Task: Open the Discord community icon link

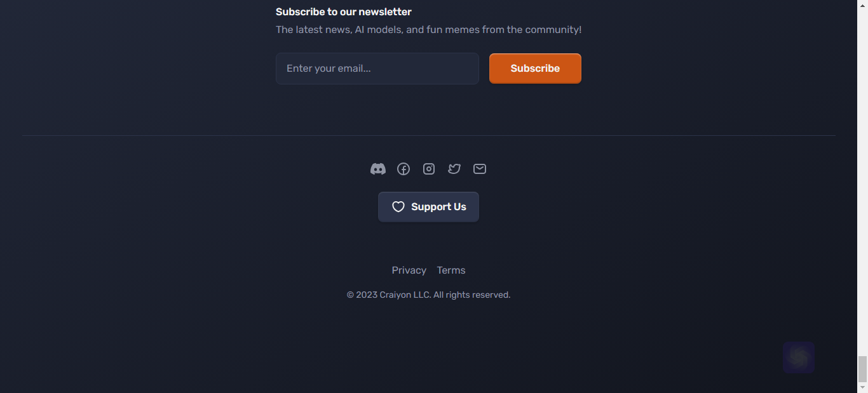Action: [378, 169]
